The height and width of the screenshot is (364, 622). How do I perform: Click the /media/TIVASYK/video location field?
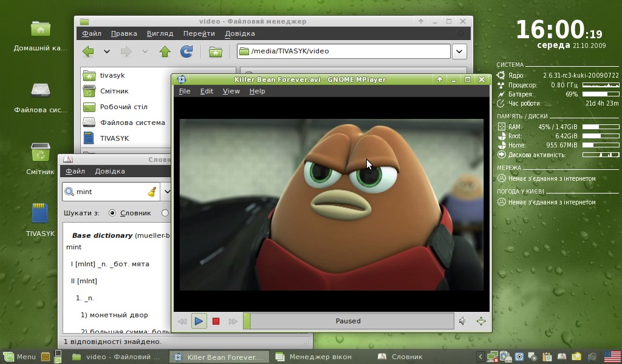(344, 51)
